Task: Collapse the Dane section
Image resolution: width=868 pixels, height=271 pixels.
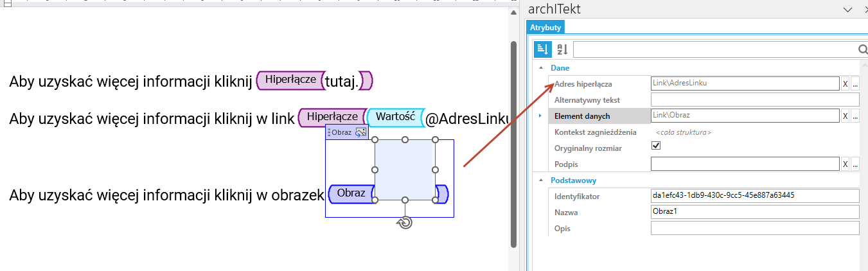Action: pyautogui.click(x=540, y=67)
